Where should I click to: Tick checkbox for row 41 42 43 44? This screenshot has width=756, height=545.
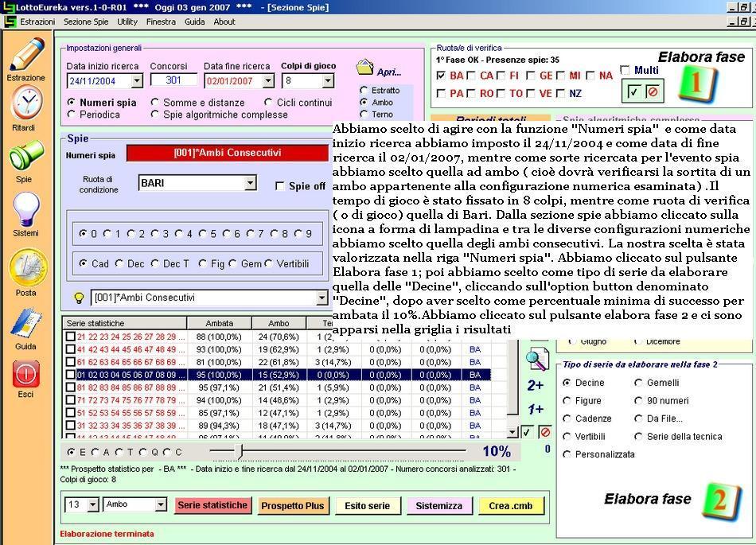click(x=70, y=349)
